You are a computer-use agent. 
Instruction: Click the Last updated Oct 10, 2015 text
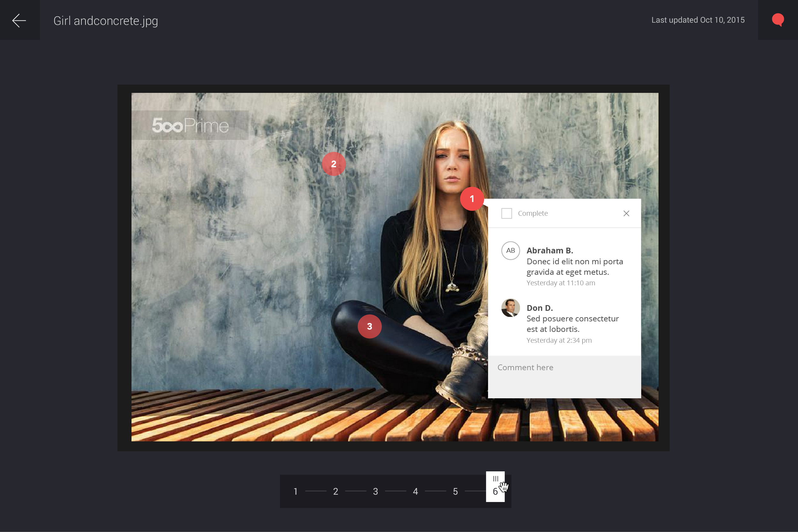click(x=698, y=20)
